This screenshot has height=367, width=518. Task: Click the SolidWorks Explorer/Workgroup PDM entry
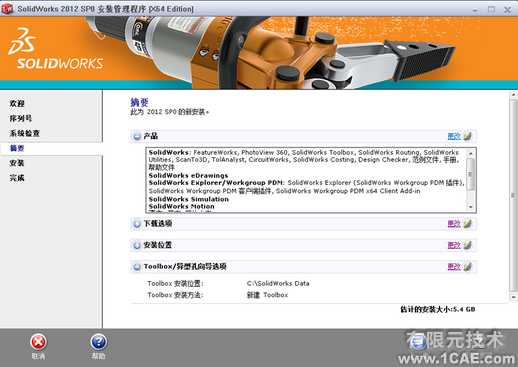coord(216,183)
